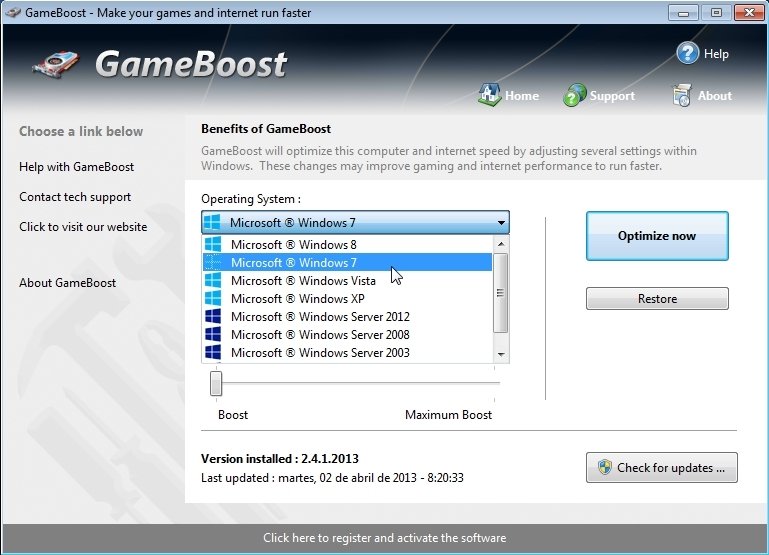The width and height of the screenshot is (769, 555).
Task: Click the green Support globe icon
Action: click(574, 95)
